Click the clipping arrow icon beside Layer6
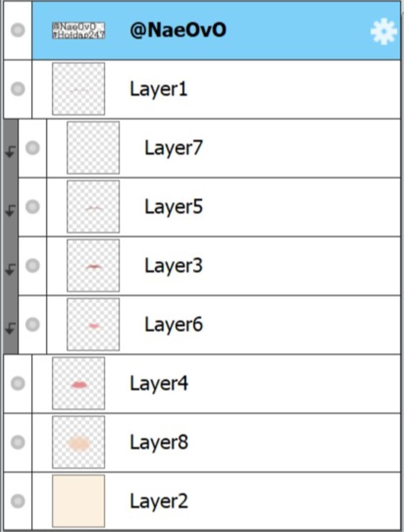404x532 pixels. pyautogui.click(x=11, y=328)
